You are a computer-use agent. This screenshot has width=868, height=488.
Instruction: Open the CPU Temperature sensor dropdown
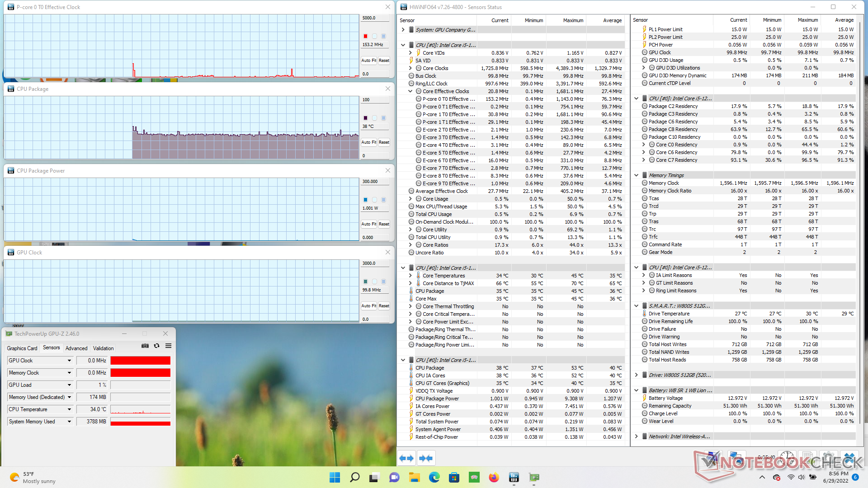[x=69, y=409]
